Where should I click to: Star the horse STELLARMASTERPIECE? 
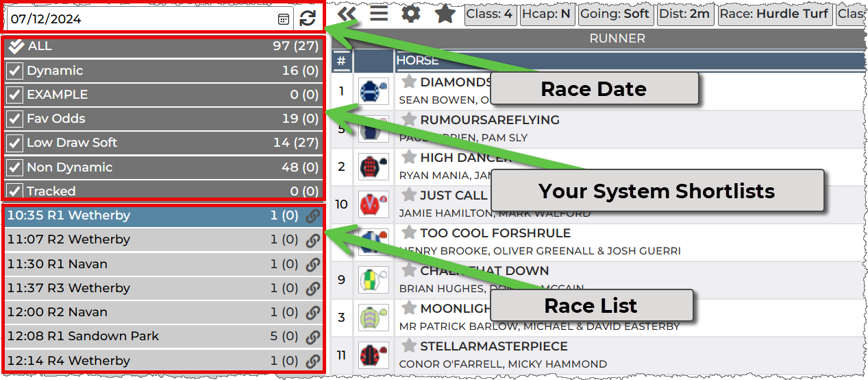tap(409, 346)
